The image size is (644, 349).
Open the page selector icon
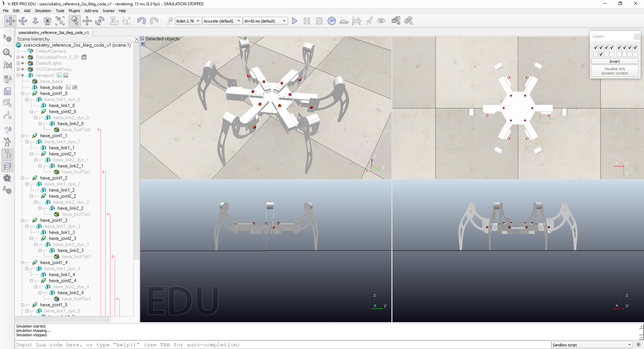click(396, 21)
